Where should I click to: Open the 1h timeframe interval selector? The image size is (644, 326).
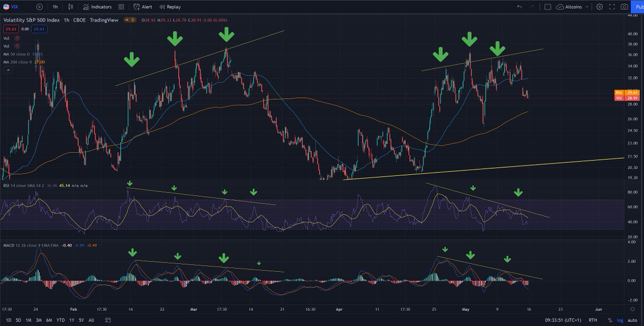[x=55, y=7]
